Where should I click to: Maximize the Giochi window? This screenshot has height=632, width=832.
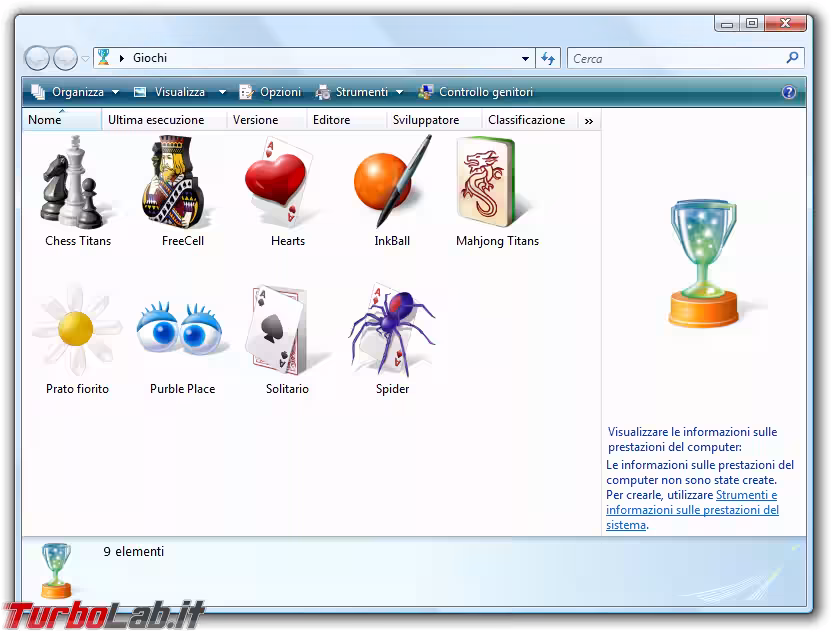tap(752, 23)
